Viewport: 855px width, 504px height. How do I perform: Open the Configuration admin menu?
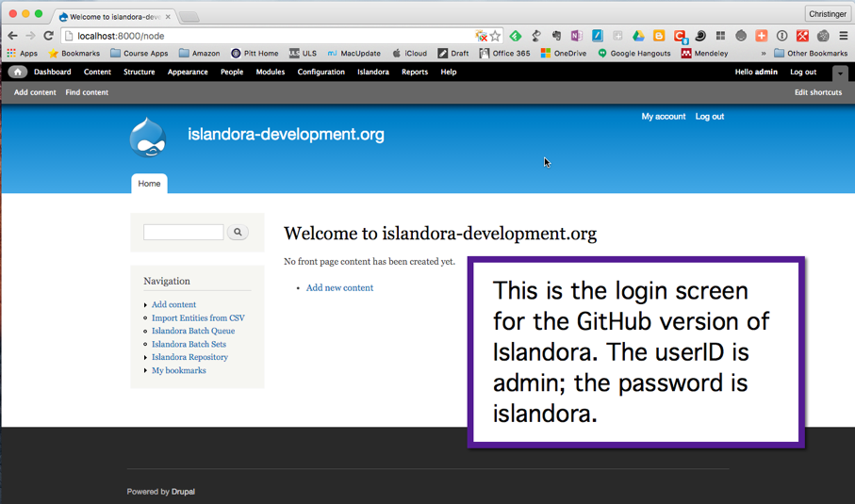click(321, 72)
